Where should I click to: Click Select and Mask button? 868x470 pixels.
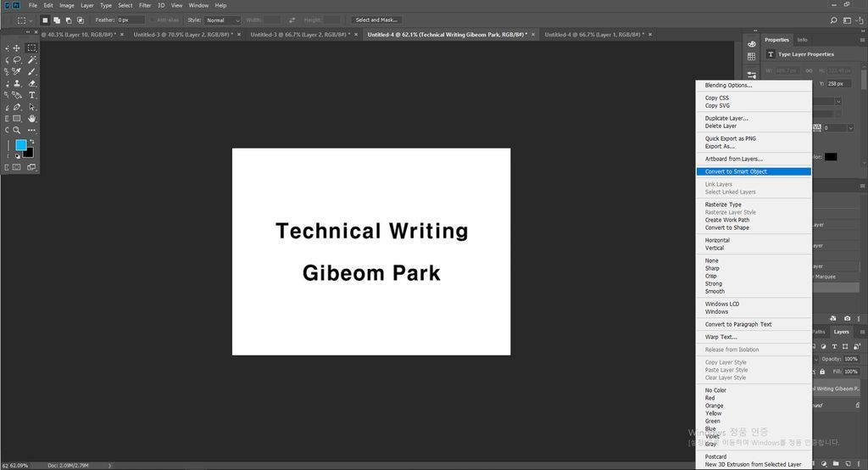376,20
